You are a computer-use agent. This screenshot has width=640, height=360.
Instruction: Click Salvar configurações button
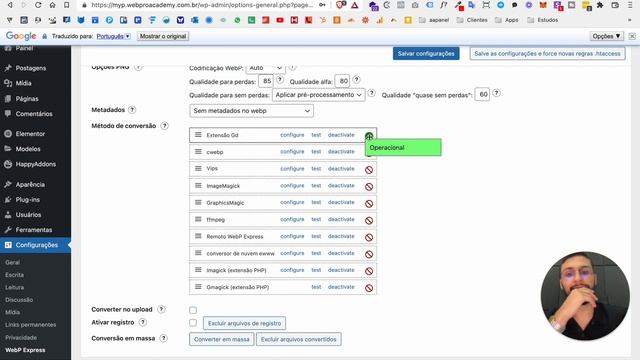(x=426, y=53)
